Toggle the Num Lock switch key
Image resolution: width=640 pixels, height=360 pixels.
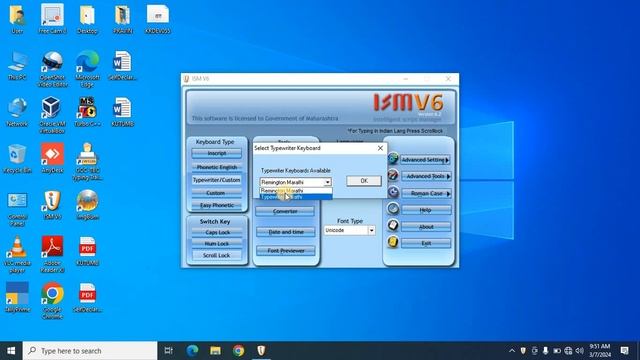pyautogui.click(x=217, y=244)
